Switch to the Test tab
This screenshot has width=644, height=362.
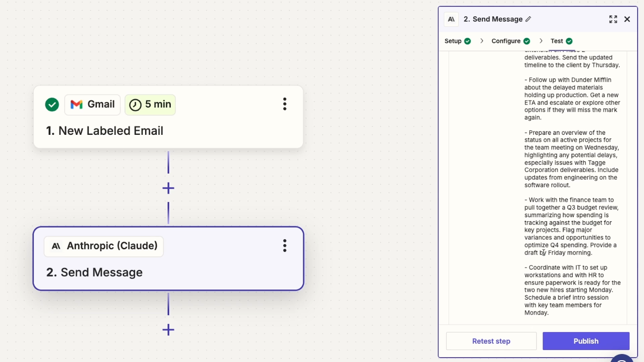[x=561, y=41]
